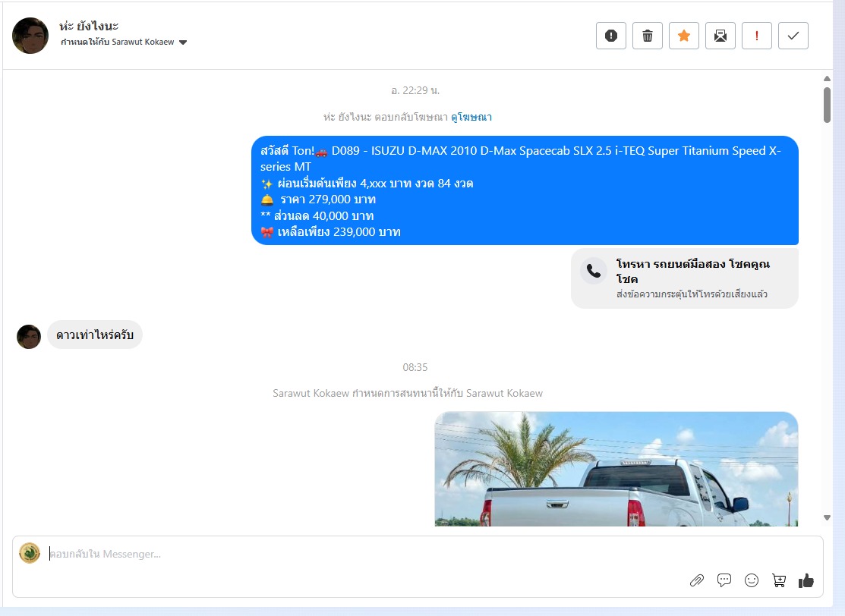Open โทรหา รถยนต์มือสอง โชคคูณโชค call card
This screenshot has height=616, width=845.
pos(684,278)
